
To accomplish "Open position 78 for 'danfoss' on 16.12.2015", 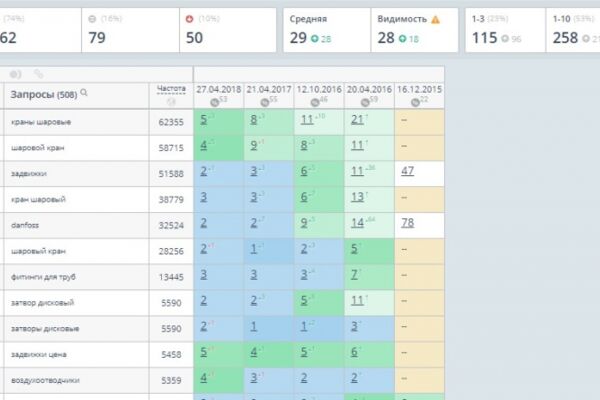I will (408, 222).
